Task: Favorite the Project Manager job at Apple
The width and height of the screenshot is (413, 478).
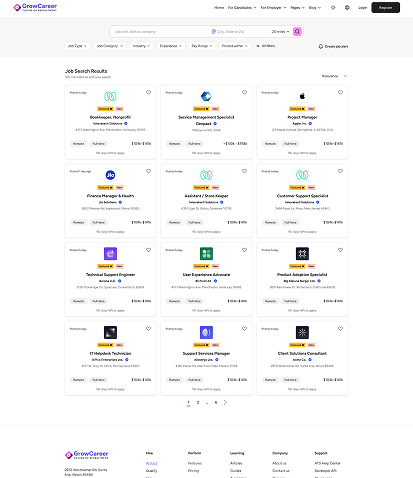Action: (340, 92)
